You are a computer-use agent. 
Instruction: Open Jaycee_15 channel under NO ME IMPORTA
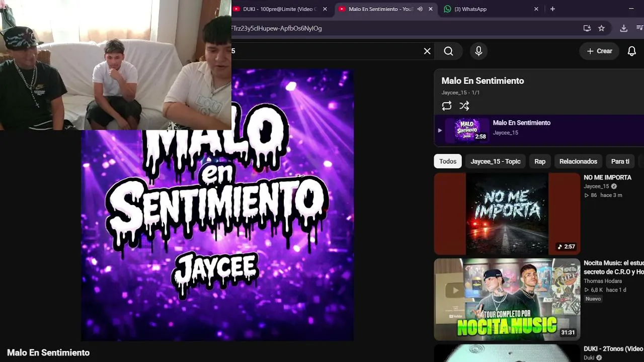[596, 187]
